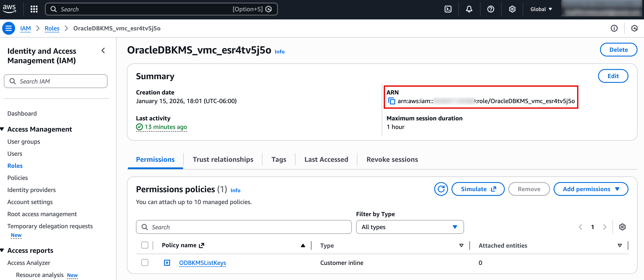
Task: Switch to the Tags tab
Action: [x=279, y=159]
